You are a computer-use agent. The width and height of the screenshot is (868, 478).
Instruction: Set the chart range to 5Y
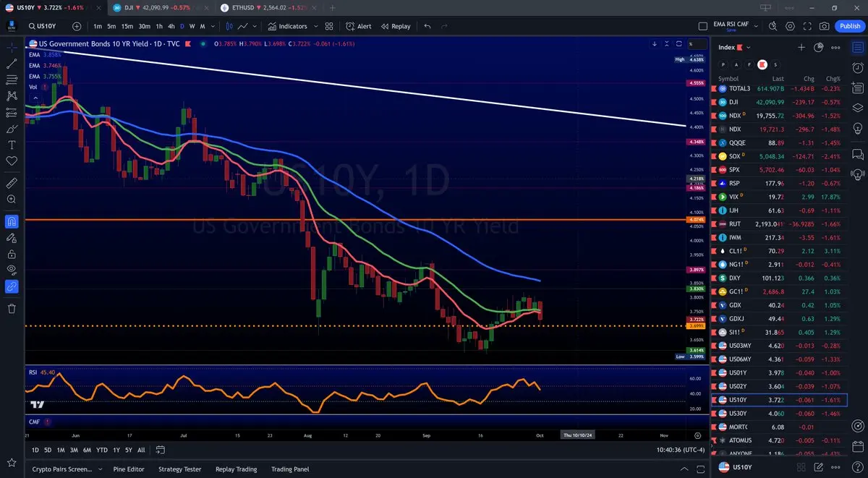(x=127, y=450)
